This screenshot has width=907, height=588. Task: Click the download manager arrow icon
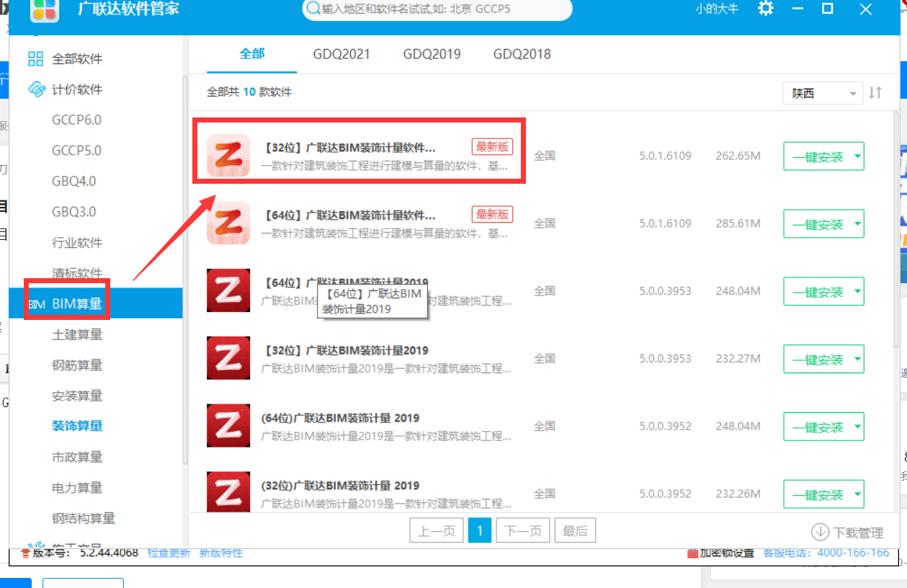click(820, 532)
